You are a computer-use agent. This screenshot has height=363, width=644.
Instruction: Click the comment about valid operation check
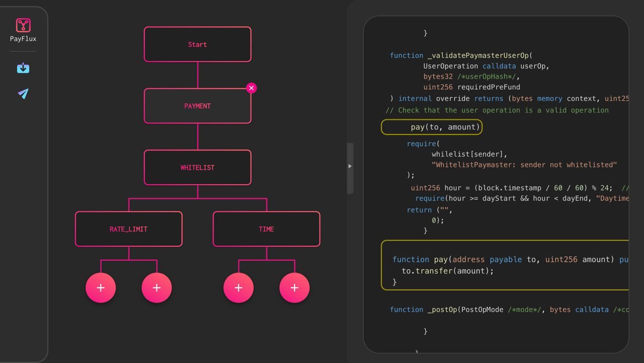497,110
